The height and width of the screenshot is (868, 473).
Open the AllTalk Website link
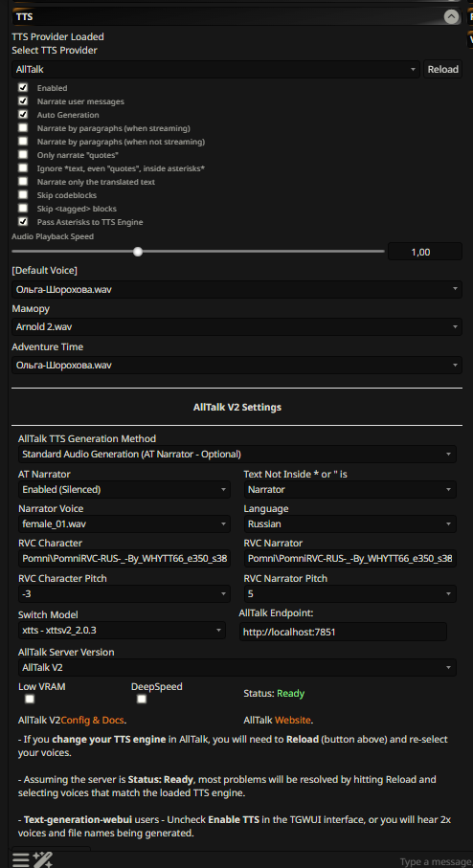tap(292, 721)
